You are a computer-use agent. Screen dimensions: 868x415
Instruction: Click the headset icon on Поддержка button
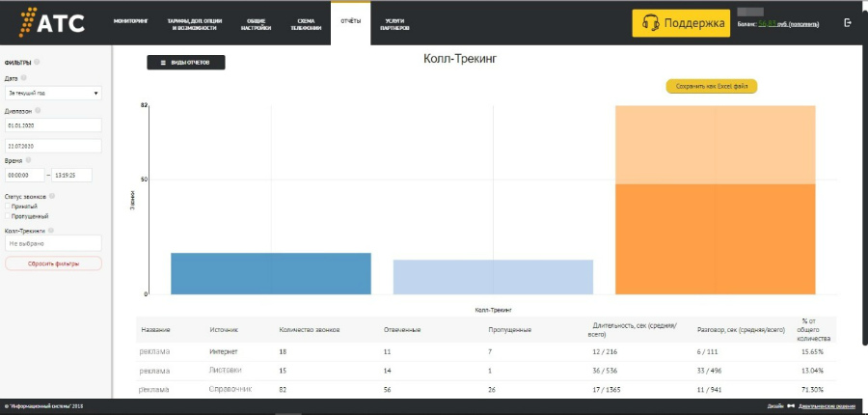pyautogui.click(x=651, y=23)
